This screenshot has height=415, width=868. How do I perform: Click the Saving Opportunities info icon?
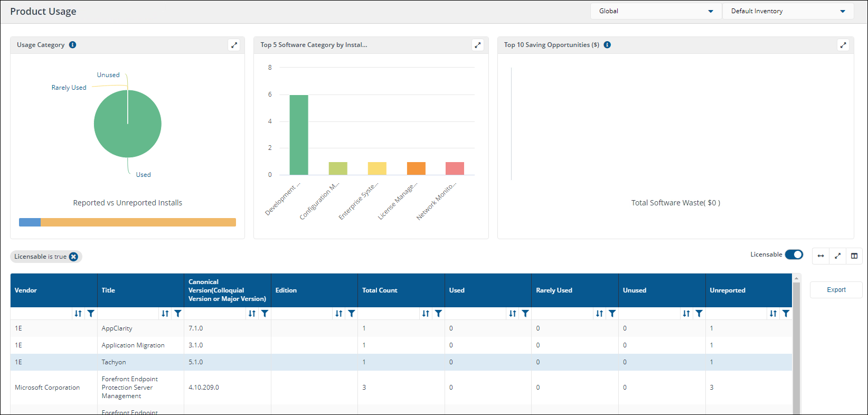coord(607,45)
